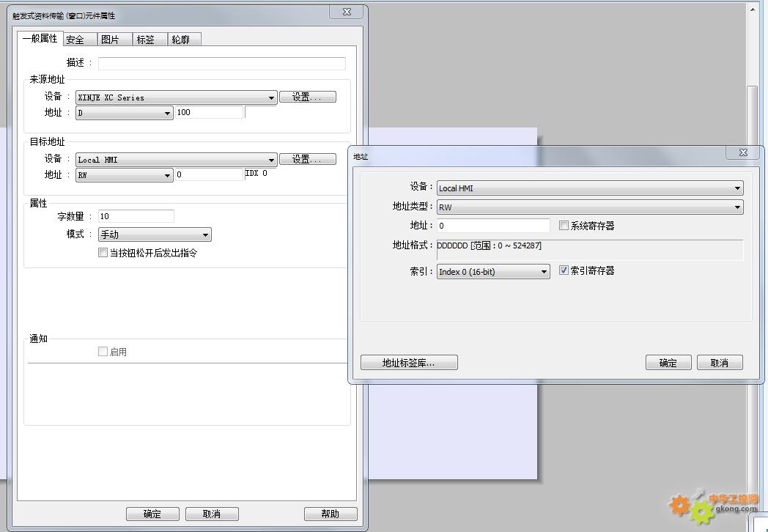Image resolution: width=768 pixels, height=532 pixels.
Task: Click the 帮助 button
Action: click(330, 514)
